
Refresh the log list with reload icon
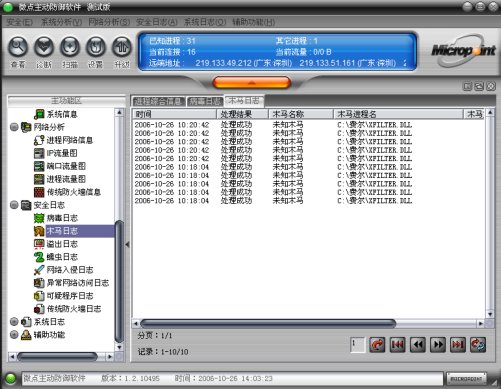point(478,345)
